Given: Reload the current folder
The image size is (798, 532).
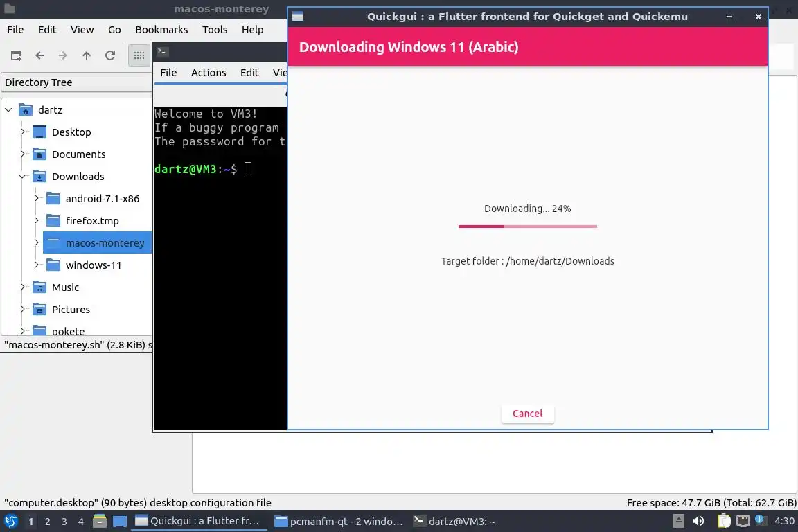Looking at the screenshot, I should 110,55.
